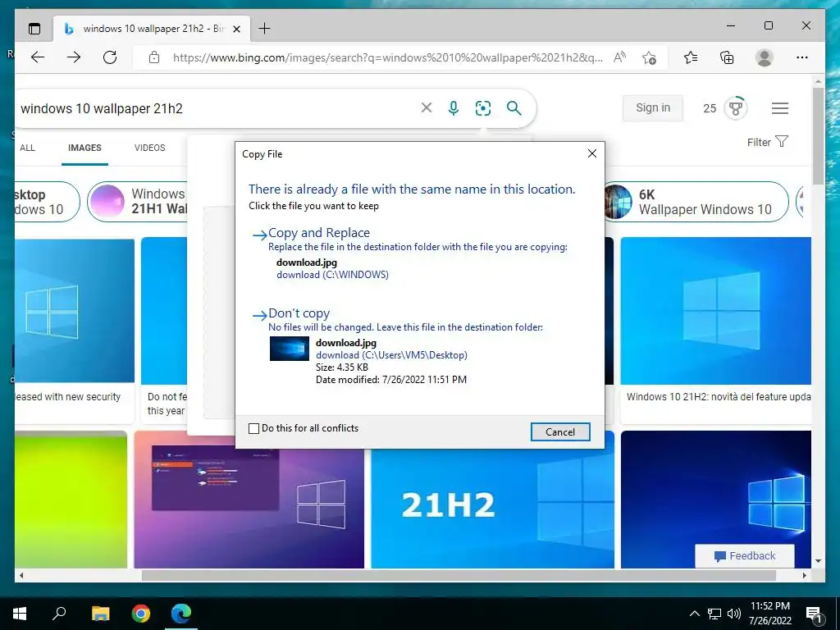
Task: Open the Collections icon
Action: (727, 57)
